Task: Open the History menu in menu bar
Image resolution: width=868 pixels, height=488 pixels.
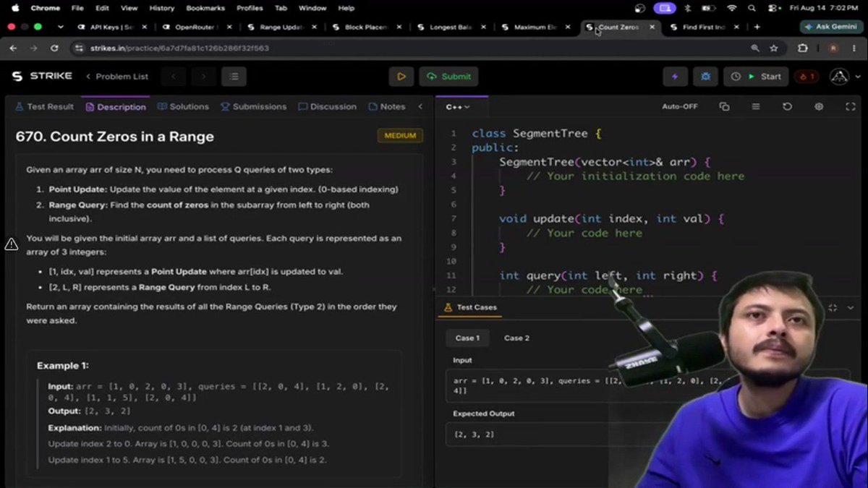Action: (x=161, y=8)
